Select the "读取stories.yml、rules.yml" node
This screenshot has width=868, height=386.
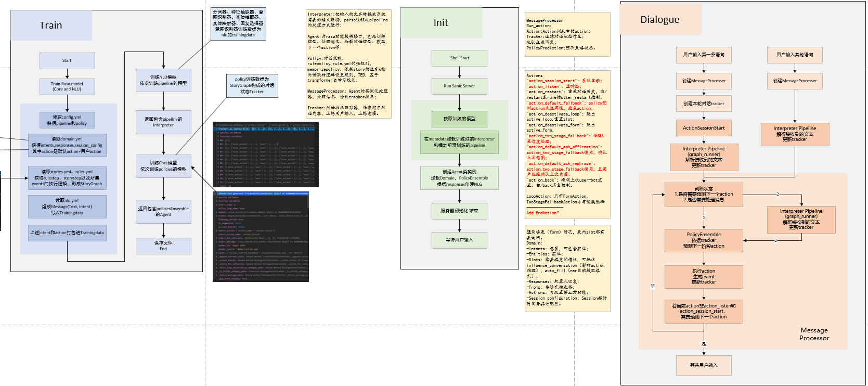pyautogui.click(x=67, y=177)
